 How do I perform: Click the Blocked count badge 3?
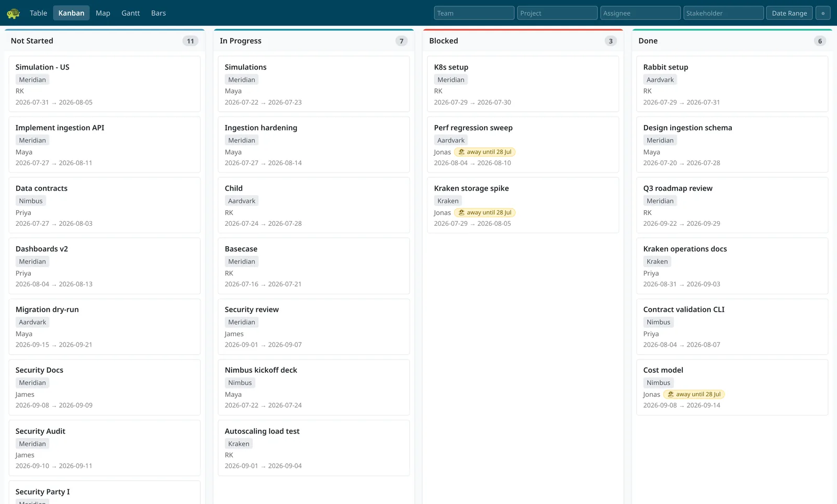pos(610,41)
